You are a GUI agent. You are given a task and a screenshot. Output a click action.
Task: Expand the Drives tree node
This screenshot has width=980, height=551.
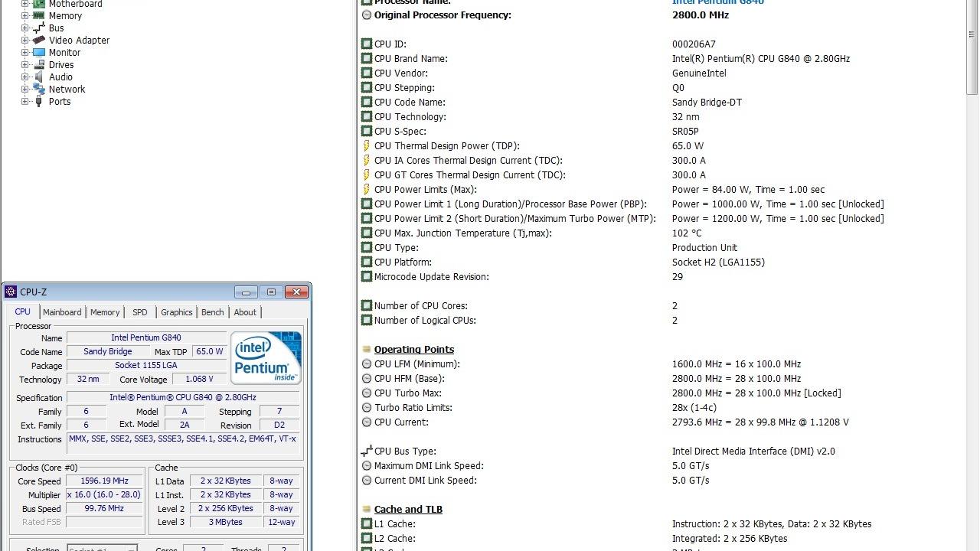tap(24, 64)
